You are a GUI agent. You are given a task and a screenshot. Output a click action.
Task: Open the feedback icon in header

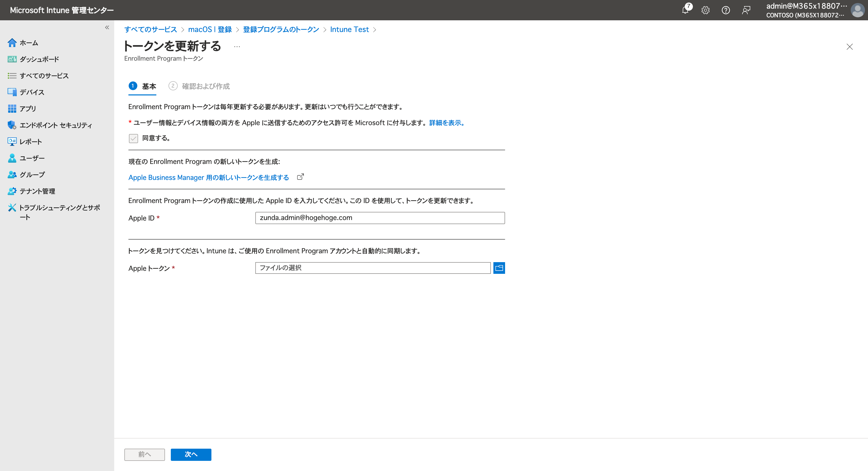746,10
